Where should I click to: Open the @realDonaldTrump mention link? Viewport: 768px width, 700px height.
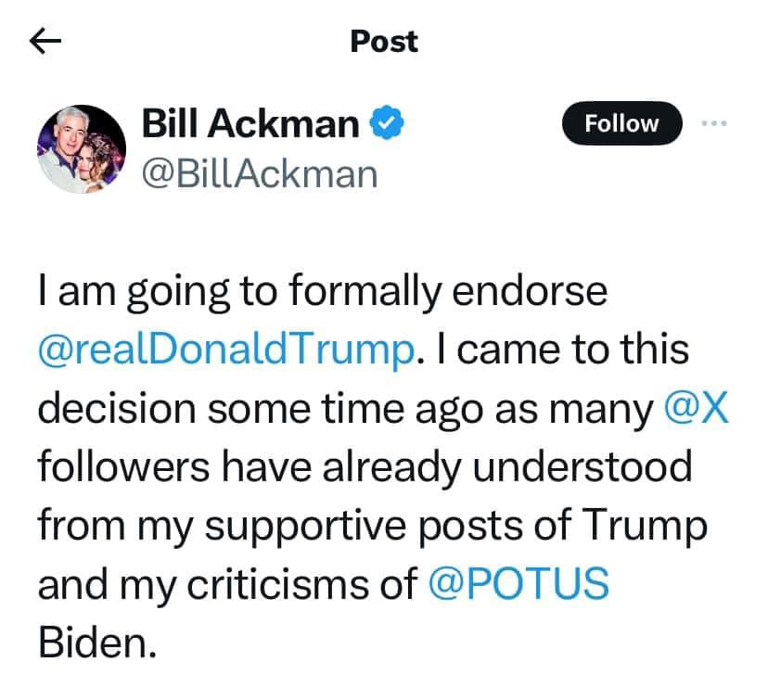click(224, 350)
